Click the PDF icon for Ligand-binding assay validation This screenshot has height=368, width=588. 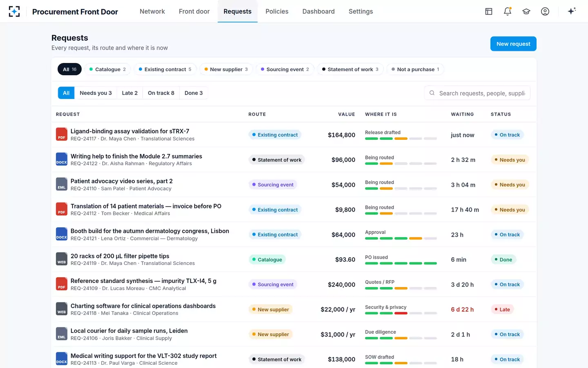tap(62, 135)
